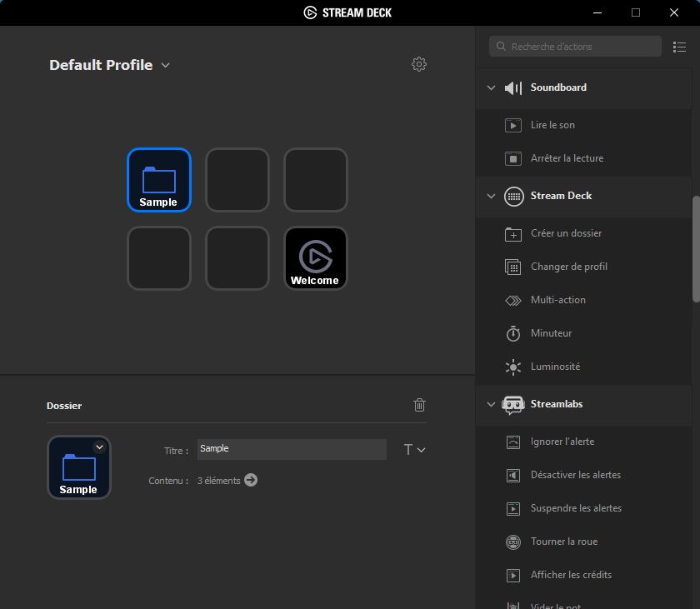Click the Luminosité sun icon
700x609 pixels.
(513, 367)
